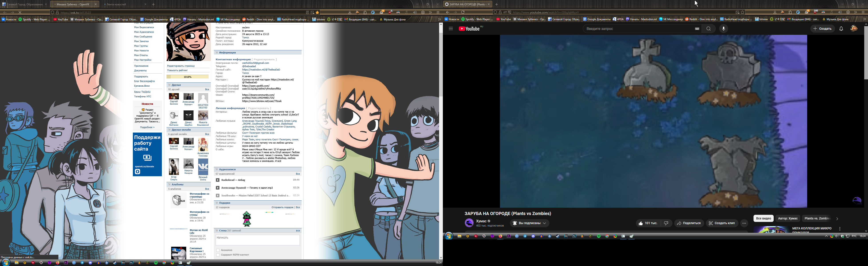The image size is (868, 266).
Task: Collapse the Друзья онлайн section header
Action: [x=181, y=130]
